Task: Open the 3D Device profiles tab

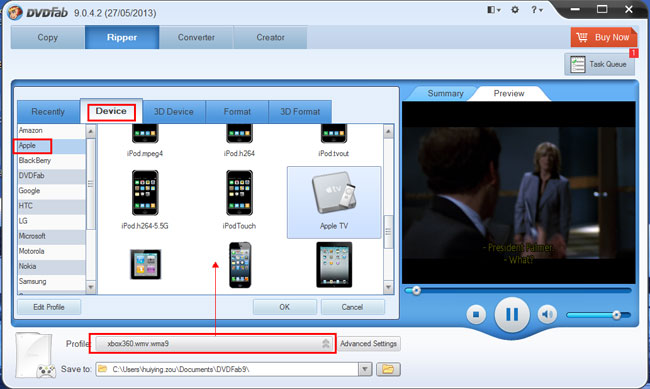Action: [174, 112]
